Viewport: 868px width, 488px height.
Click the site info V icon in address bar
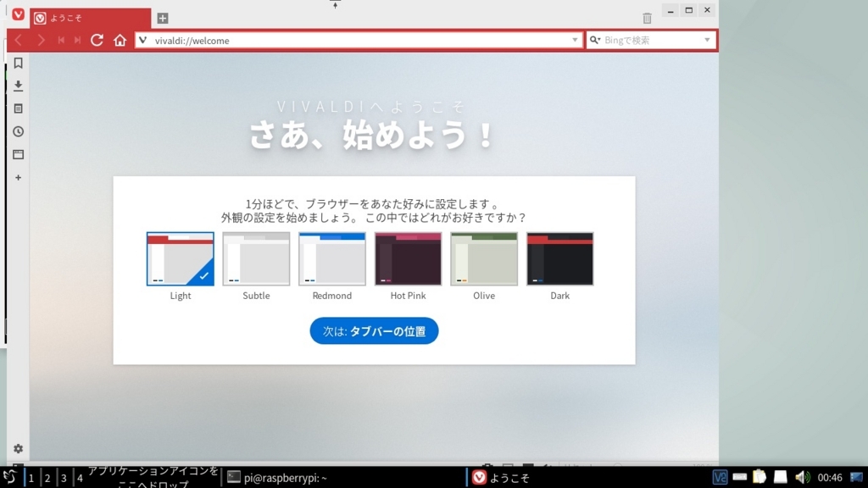pyautogui.click(x=142, y=41)
